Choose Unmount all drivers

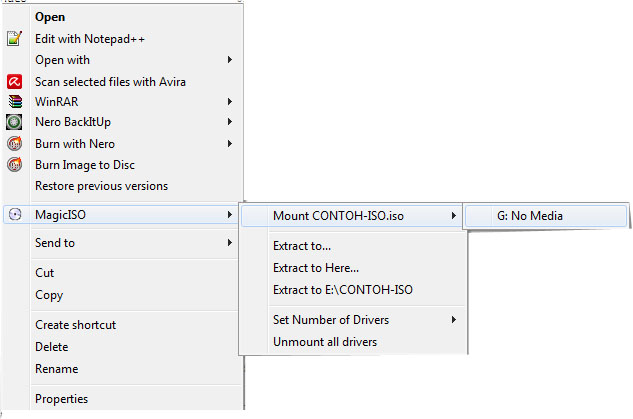pyautogui.click(x=325, y=342)
